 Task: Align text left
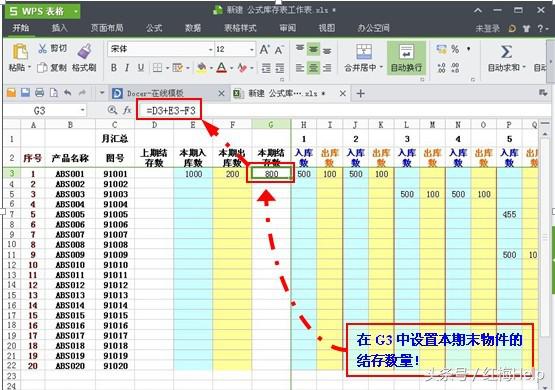pos(300,67)
